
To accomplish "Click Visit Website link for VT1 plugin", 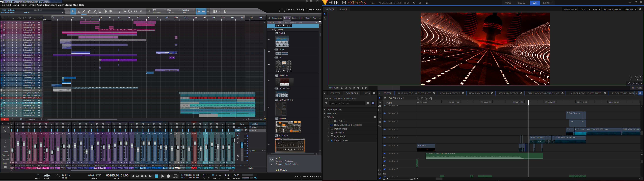I will click(x=281, y=170).
